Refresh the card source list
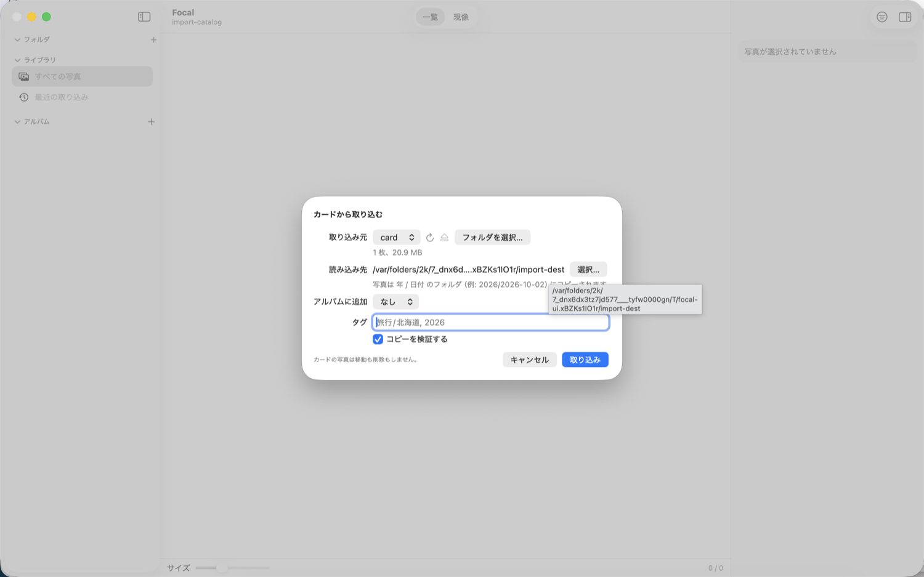This screenshot has width=924, height=577. pos(430,238)
